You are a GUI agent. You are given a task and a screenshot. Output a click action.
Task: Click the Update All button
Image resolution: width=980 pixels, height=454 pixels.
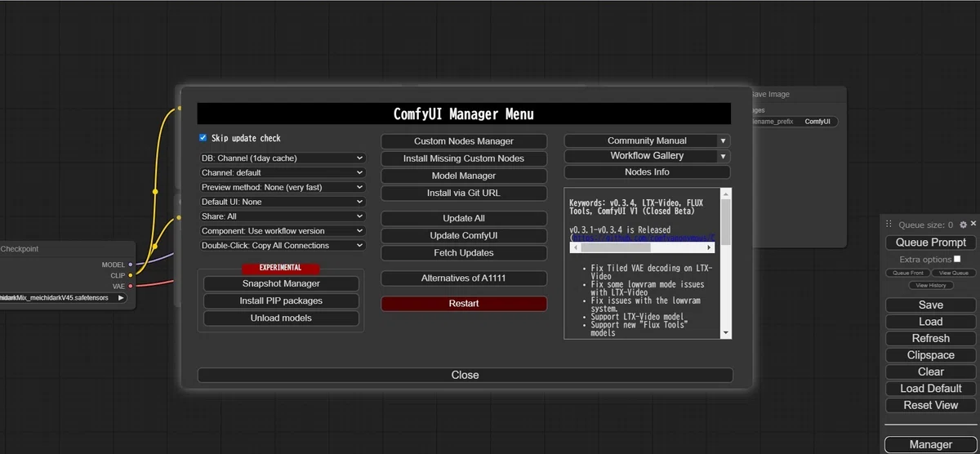click(464, 218)
